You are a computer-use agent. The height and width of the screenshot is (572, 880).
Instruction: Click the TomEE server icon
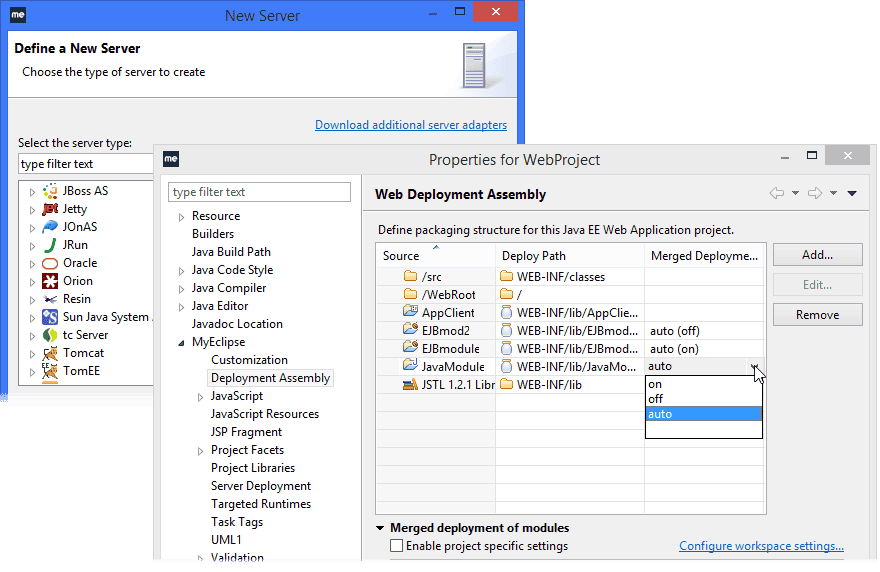click(x=50, y=371)
